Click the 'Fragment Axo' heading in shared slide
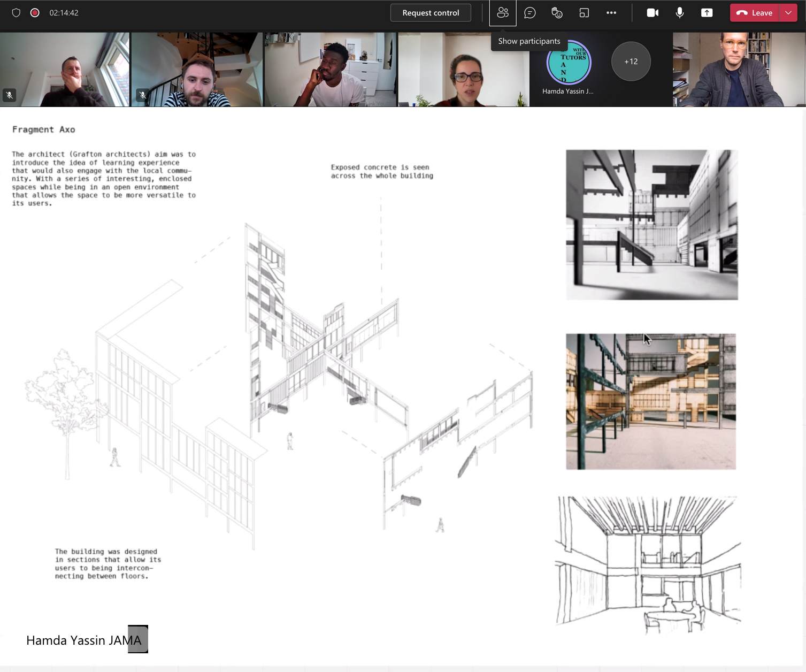This screenshot has width=806, height=672. pos(44,129)
